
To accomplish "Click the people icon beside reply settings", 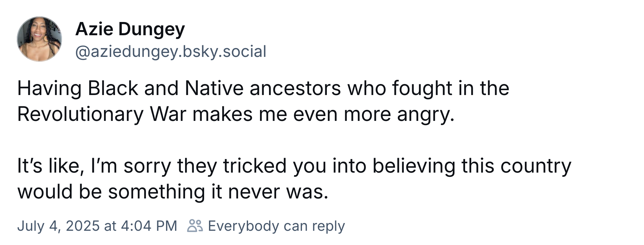I will 195,226.
